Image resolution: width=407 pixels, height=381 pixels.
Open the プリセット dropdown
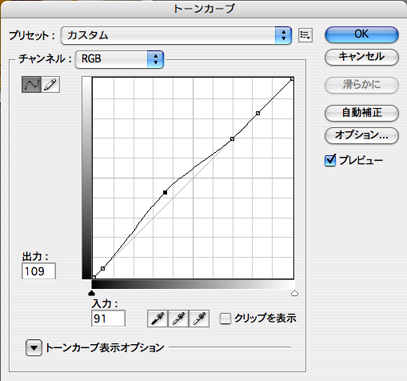pos(176,35)
